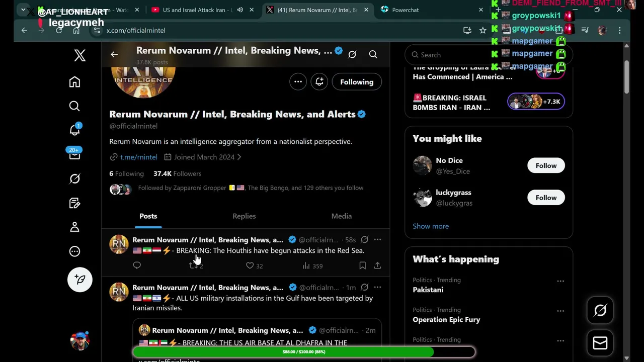Open Explore search icon in sidebar
Viewport: 644px width, 362px height.
[74, 106]
